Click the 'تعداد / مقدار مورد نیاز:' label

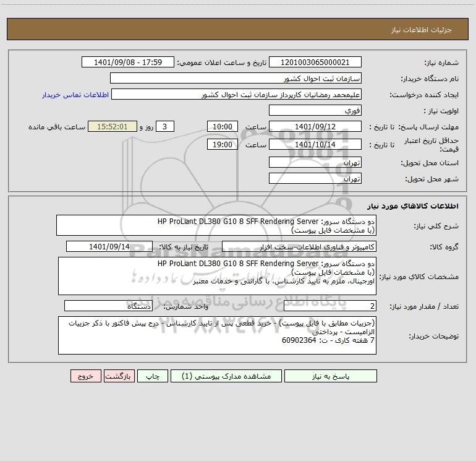(424, 306)
